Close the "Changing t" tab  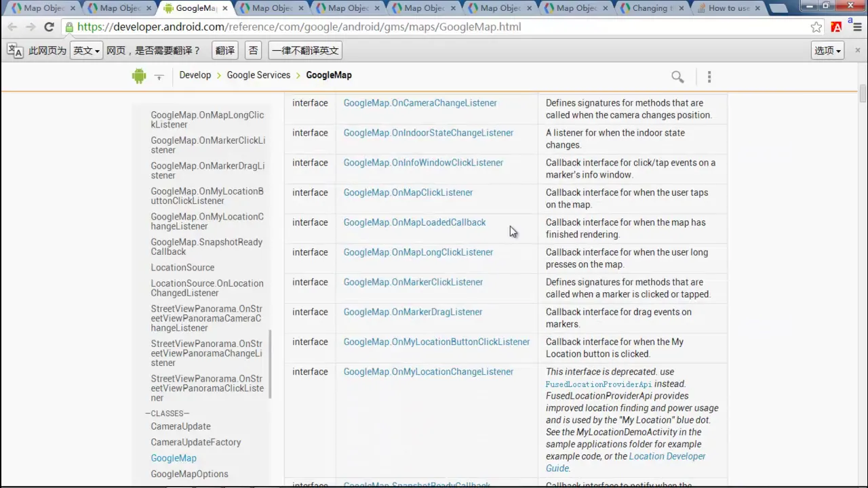point(682,8)
